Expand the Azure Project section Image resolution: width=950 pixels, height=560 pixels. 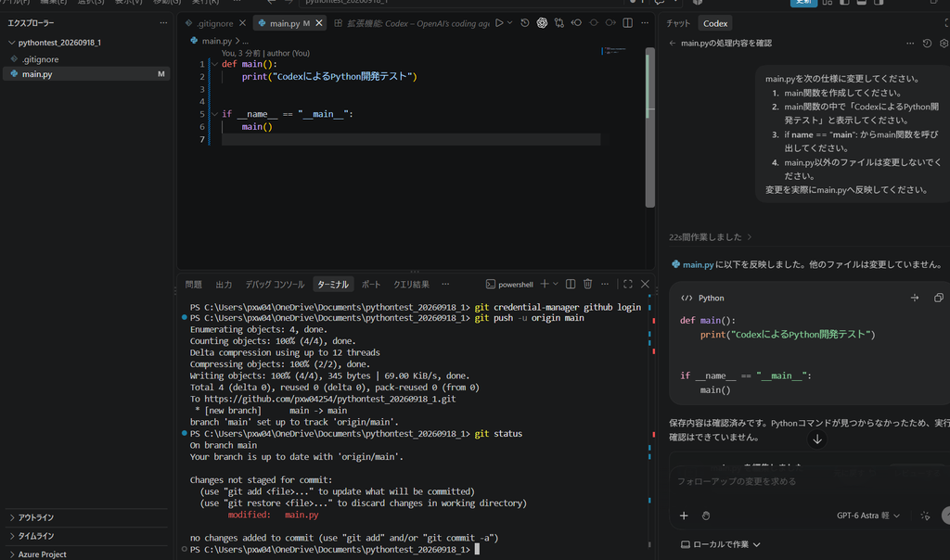[42, 554]
